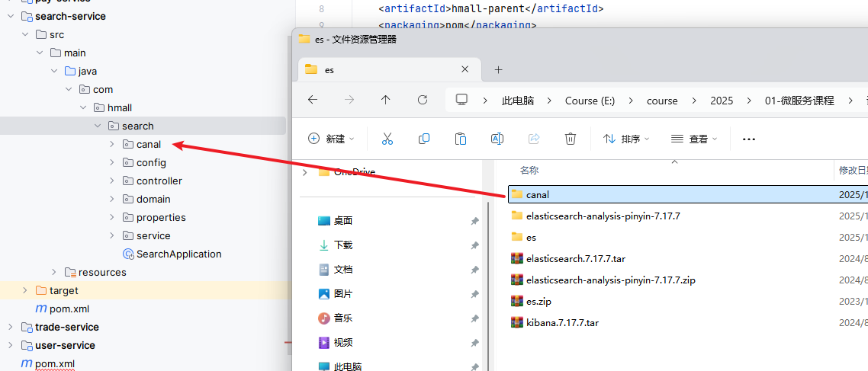This screenshot has width=868, height=371.
Task: Click the Rename icon in explorer toolbar
Action: point(497,139)
